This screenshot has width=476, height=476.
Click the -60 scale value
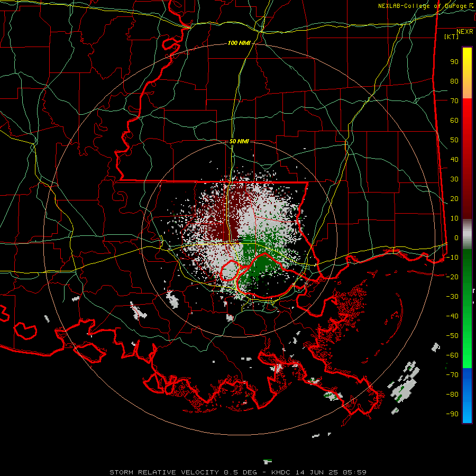point(452,355)
